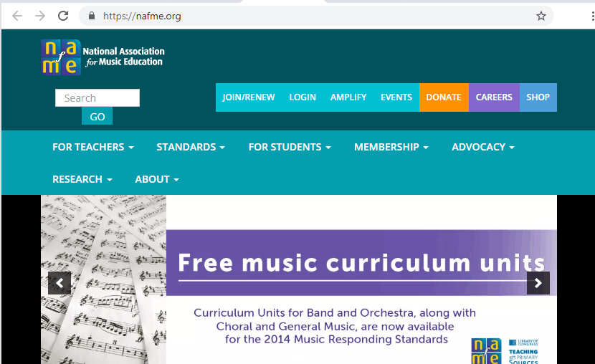Click the orange Donate button
This screenshot has width=595, height=364.
443,97
